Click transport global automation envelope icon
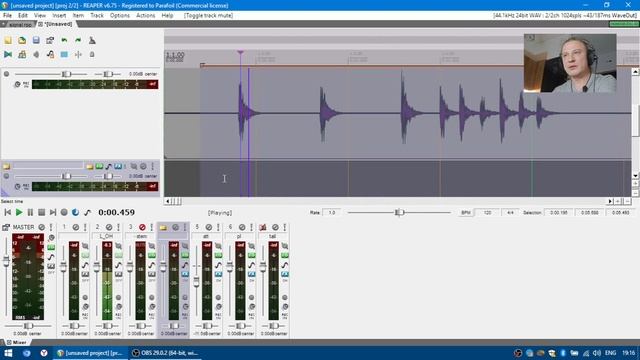This screenshot has height=360, width=640. click(x=87, y=212)
